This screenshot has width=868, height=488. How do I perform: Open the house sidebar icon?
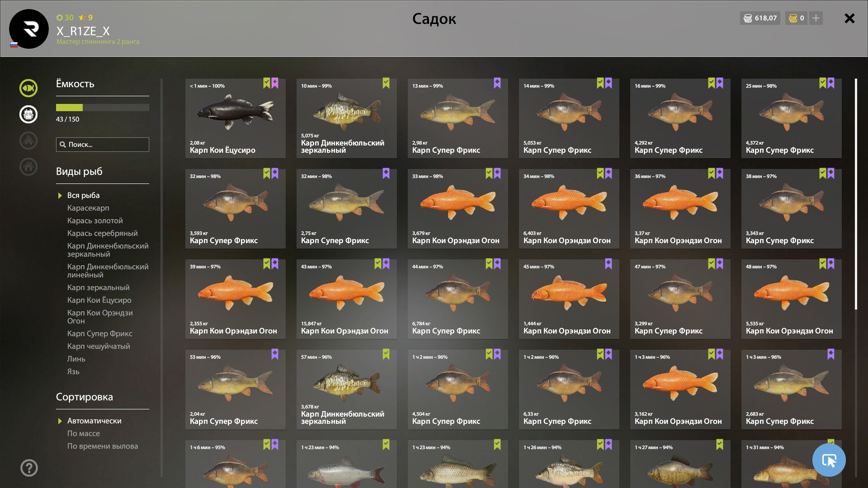click(x=28, y=167)
